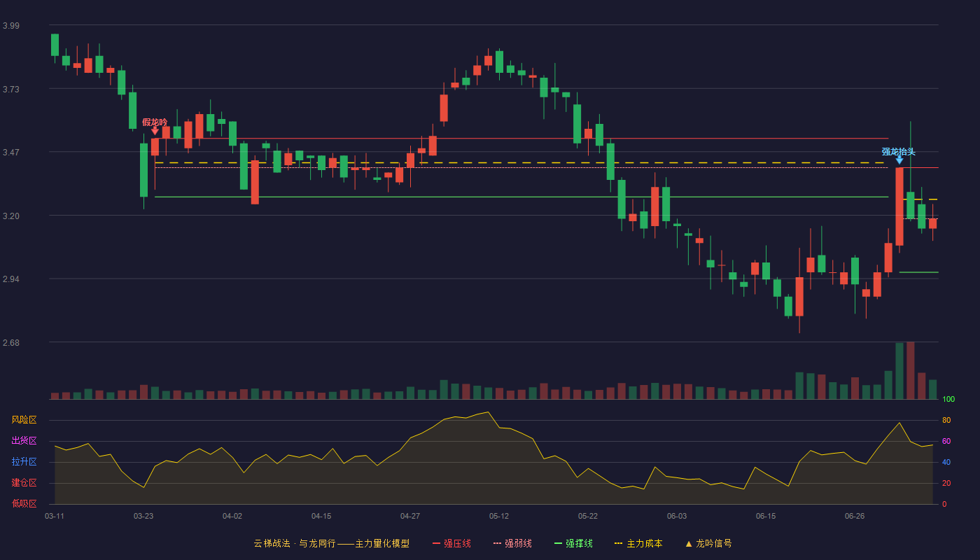Toggle the 主力成本 legend series

(638, 543)
